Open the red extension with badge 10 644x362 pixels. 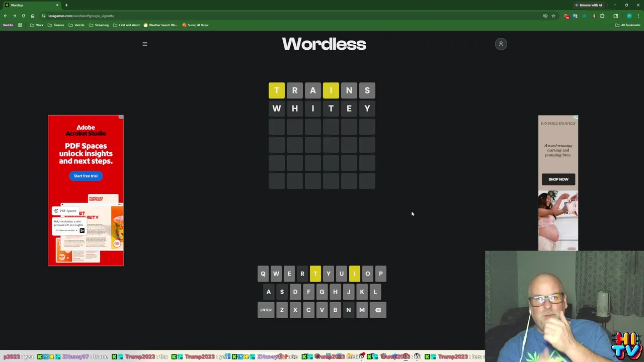pyautogui.click(x=567, y=16)
